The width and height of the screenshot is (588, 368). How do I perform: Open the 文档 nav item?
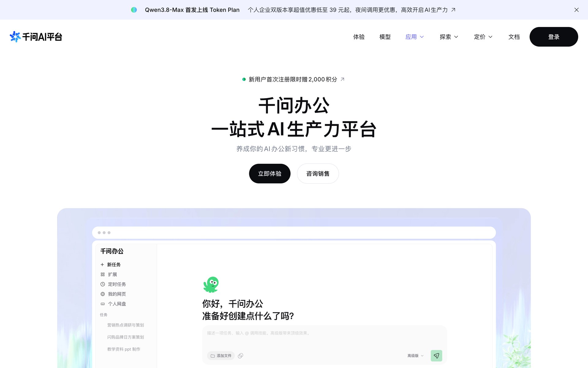[514, 37]
